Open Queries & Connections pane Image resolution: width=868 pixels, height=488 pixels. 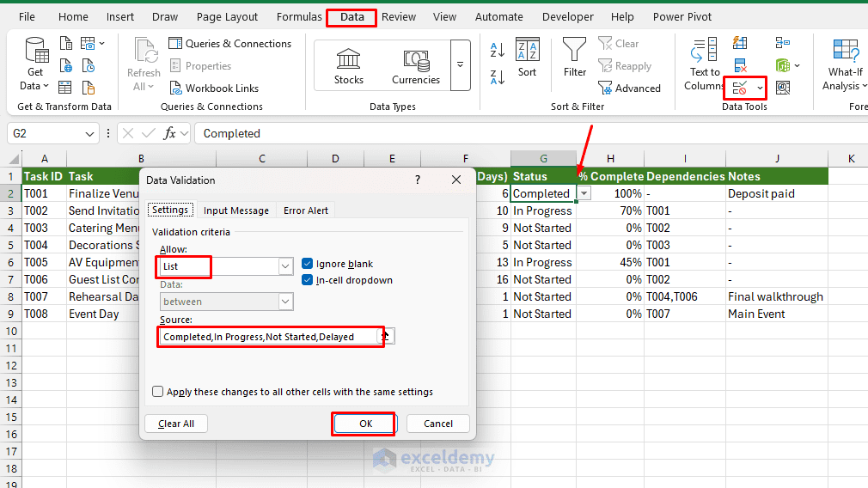tap(229, 44)
